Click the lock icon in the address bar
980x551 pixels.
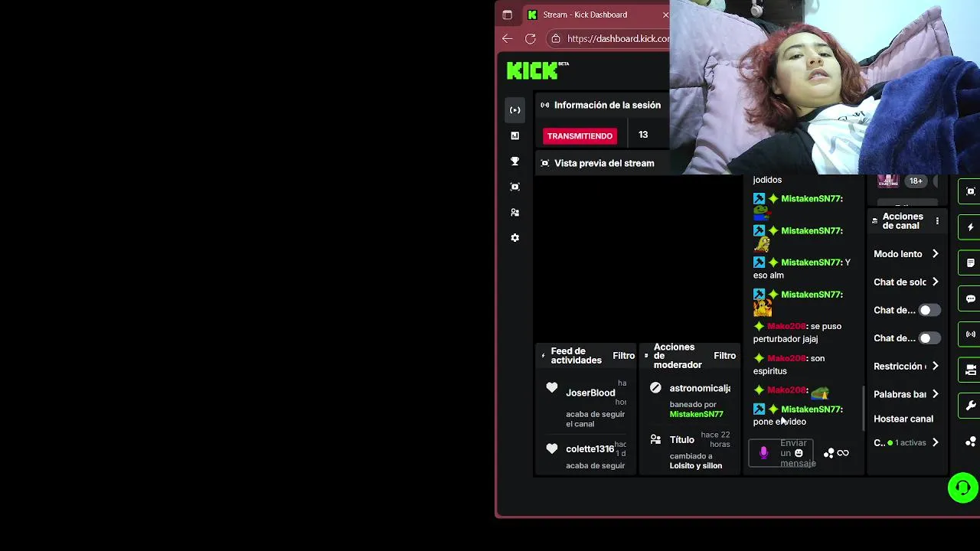coord(556,38)
